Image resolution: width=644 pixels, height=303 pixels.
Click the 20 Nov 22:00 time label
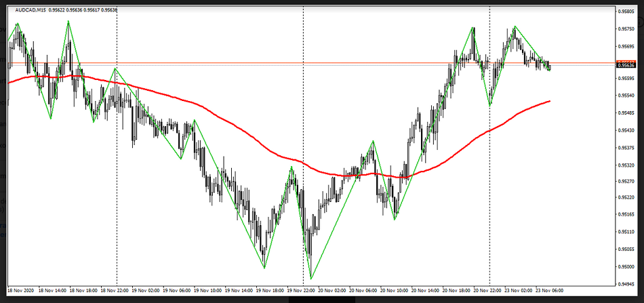pos(486,289)
